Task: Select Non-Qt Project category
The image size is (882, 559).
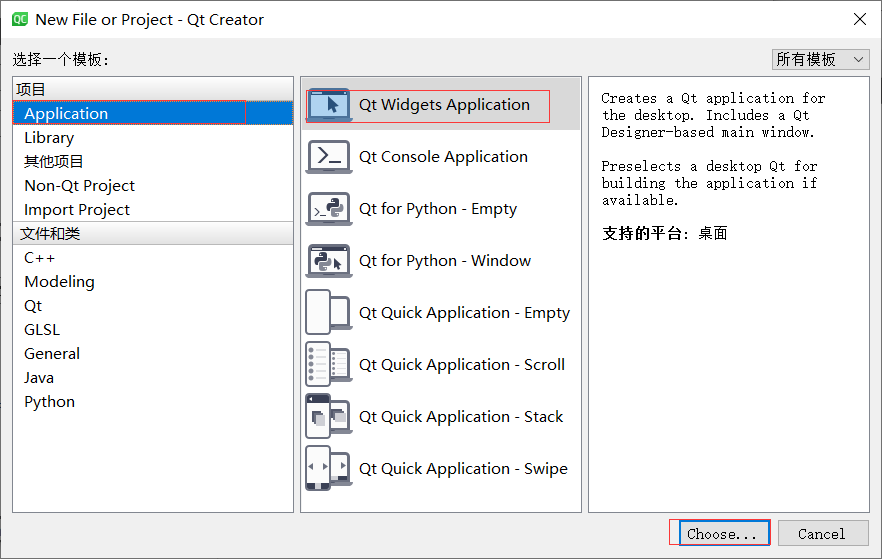Action: [x=79, y=186]
